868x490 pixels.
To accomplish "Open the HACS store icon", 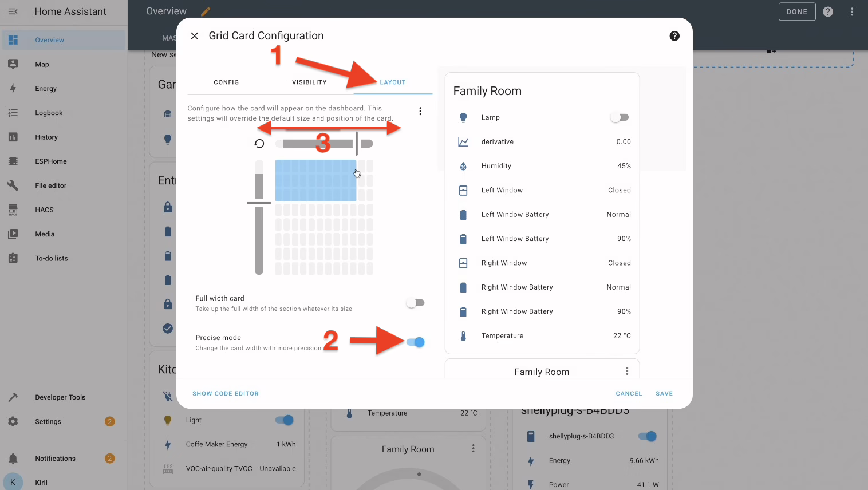I will [x=13, y=210].
